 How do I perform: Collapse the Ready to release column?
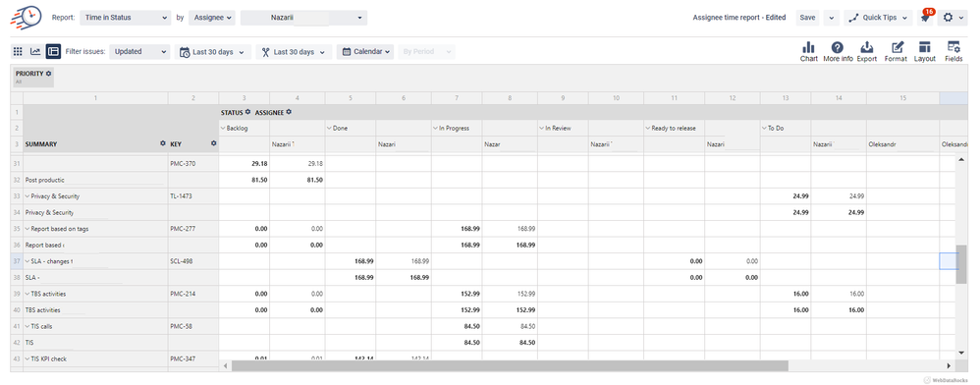648,128
